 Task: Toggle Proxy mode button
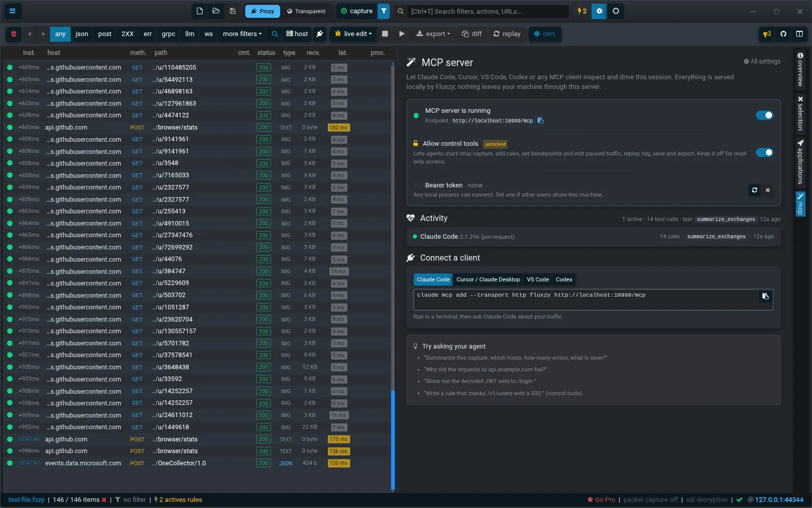tap(262, 11)
